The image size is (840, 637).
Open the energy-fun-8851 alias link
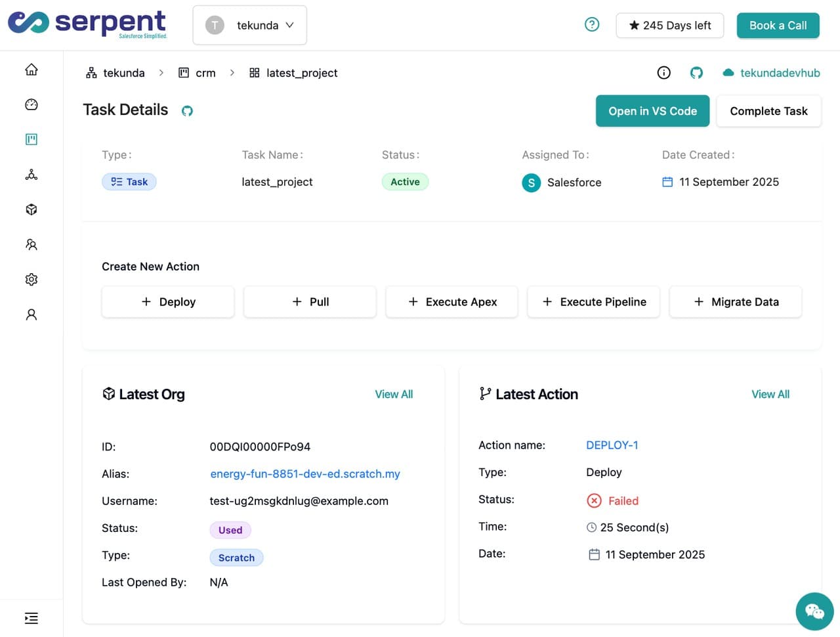click(305, 473)
